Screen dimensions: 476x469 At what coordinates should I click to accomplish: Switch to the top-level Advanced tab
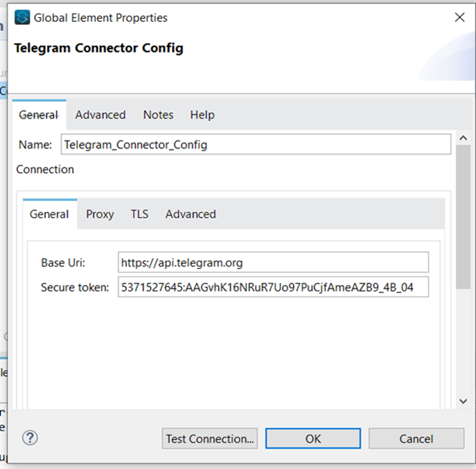(x=100, y=115)
